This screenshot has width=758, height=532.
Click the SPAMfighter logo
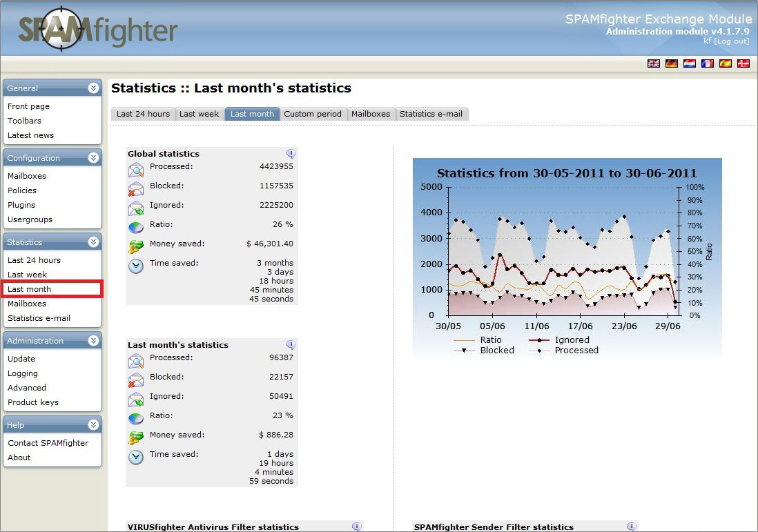(x=98, y=30)
